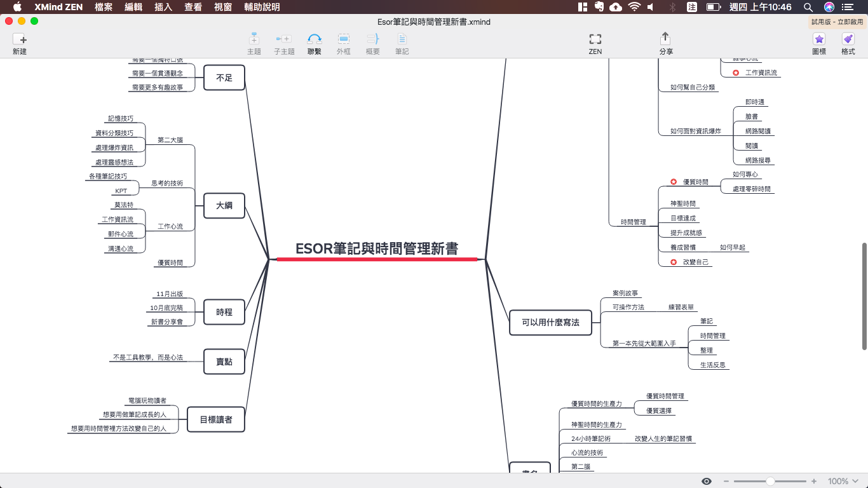Click the Subtopic (子主題) toolbar icon
The height and width of the screenshot is (488, 868).
(283, 39)
